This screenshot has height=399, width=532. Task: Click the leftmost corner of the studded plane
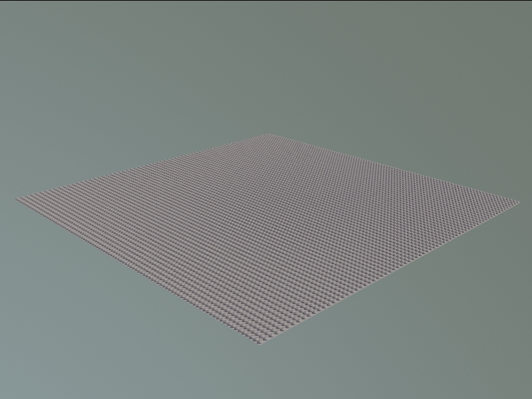pos(17,198)
